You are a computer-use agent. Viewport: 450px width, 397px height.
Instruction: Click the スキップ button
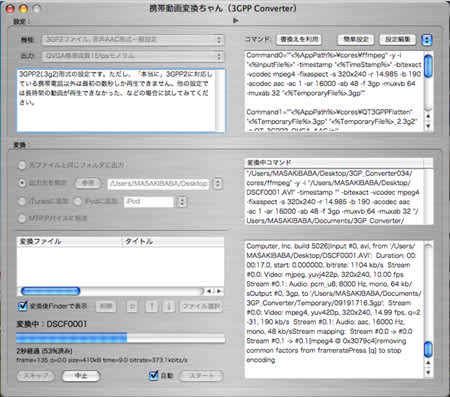point(35,376)
